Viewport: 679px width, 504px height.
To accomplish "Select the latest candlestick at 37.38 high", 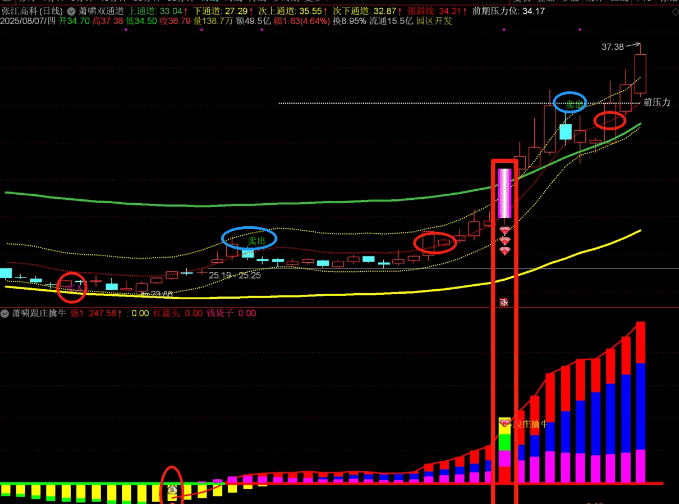I will [640, 74].
